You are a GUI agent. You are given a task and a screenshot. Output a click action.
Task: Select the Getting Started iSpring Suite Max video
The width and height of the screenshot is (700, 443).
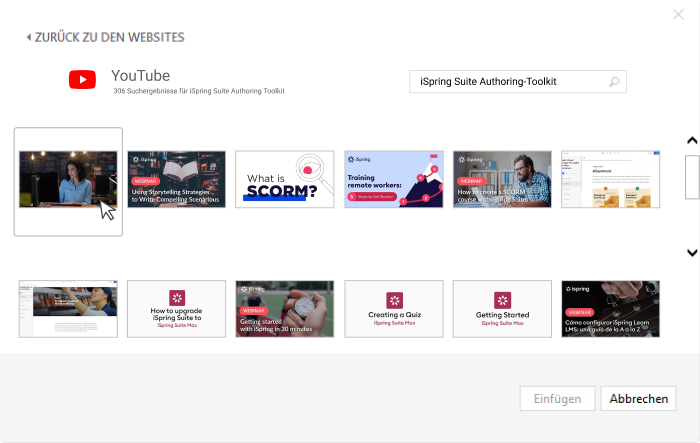[502, 309]
